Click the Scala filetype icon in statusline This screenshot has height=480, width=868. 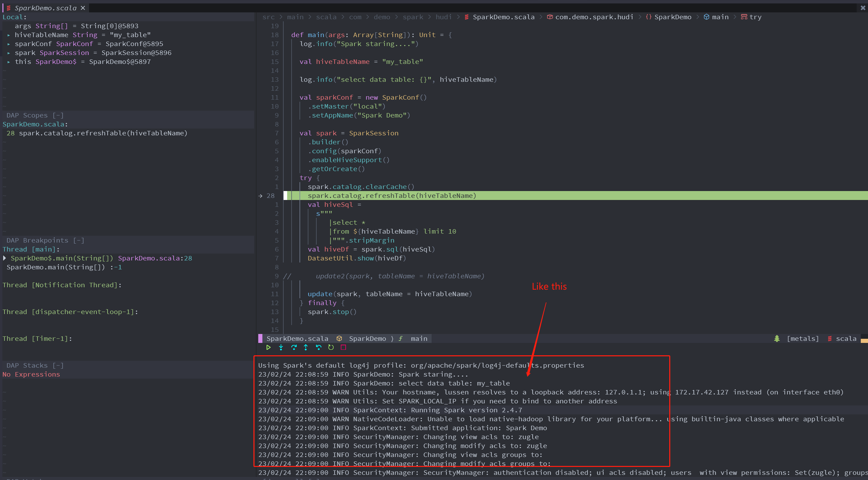830,338
